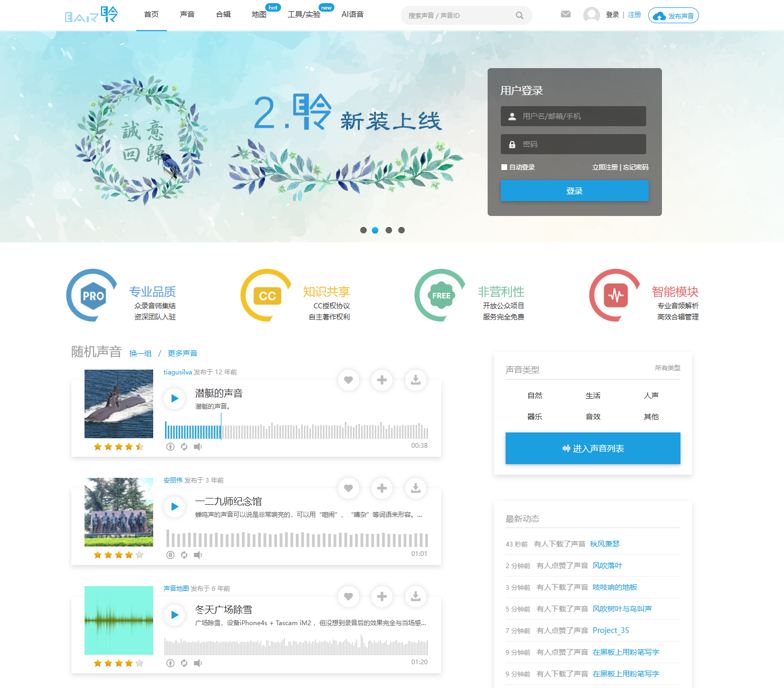Download the 冬天广场除雪 sound
This screenshot has height=688, width=784.
[416, 597]
